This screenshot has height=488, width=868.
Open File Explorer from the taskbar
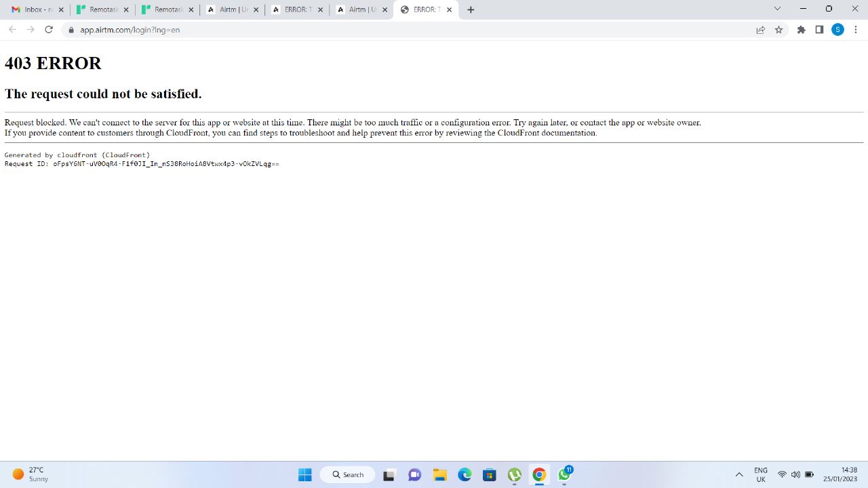(x=439, y=474)
